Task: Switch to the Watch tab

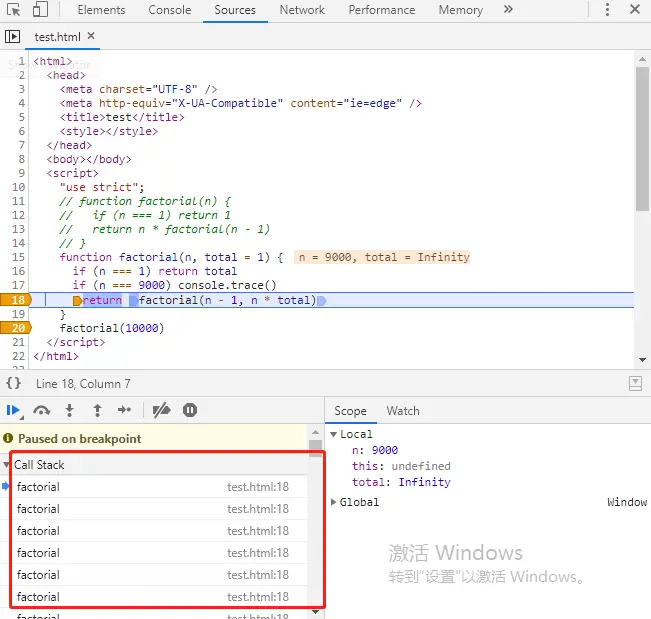Action: coord(403,411)
